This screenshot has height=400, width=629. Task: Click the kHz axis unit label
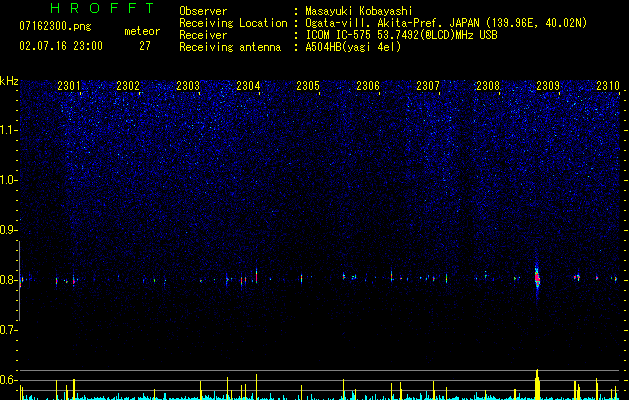tap(9, 81)
